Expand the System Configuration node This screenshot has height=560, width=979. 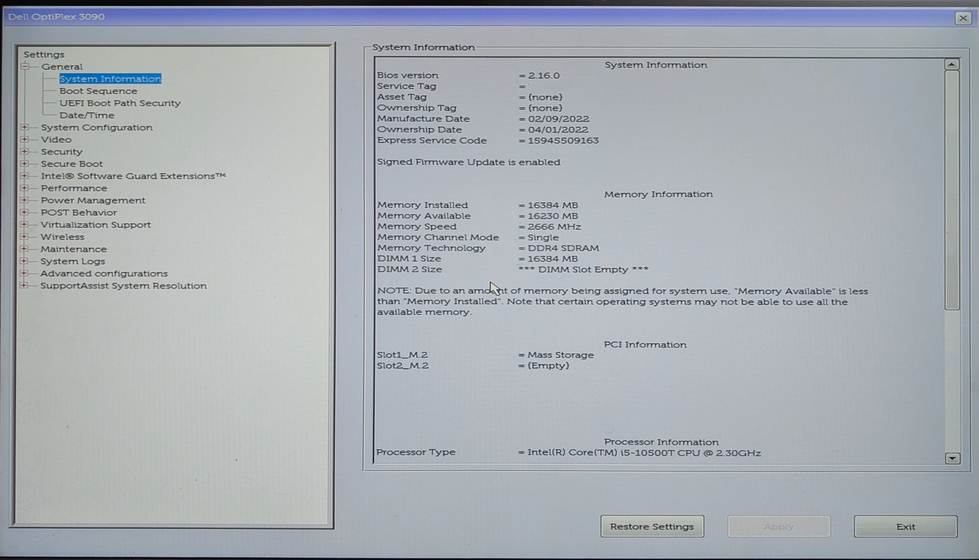tap(25, 127)
